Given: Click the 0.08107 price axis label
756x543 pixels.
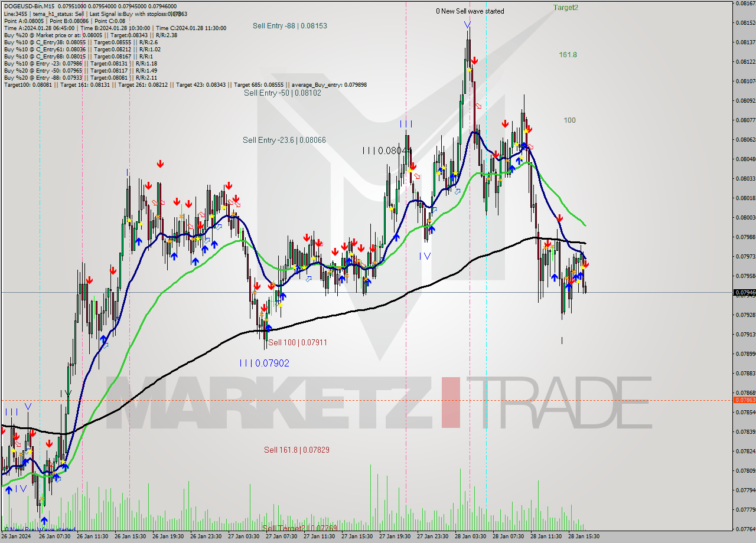Looking at the screenshot, I should (x=745, y=81).
